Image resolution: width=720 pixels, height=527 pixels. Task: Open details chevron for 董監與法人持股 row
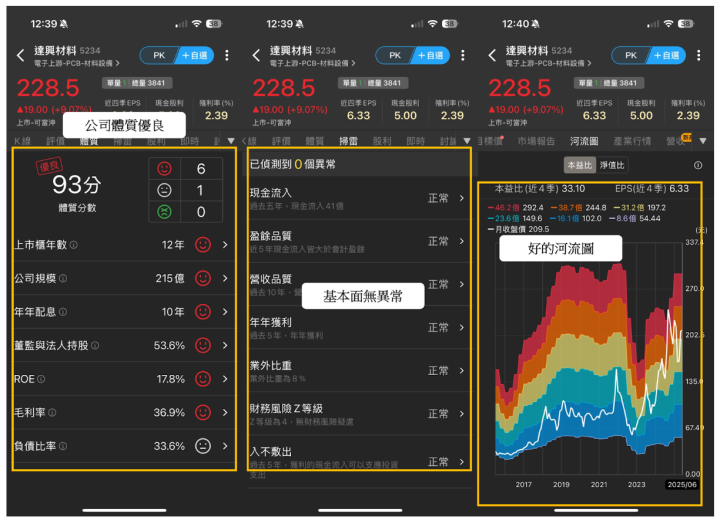coord(225,346)
